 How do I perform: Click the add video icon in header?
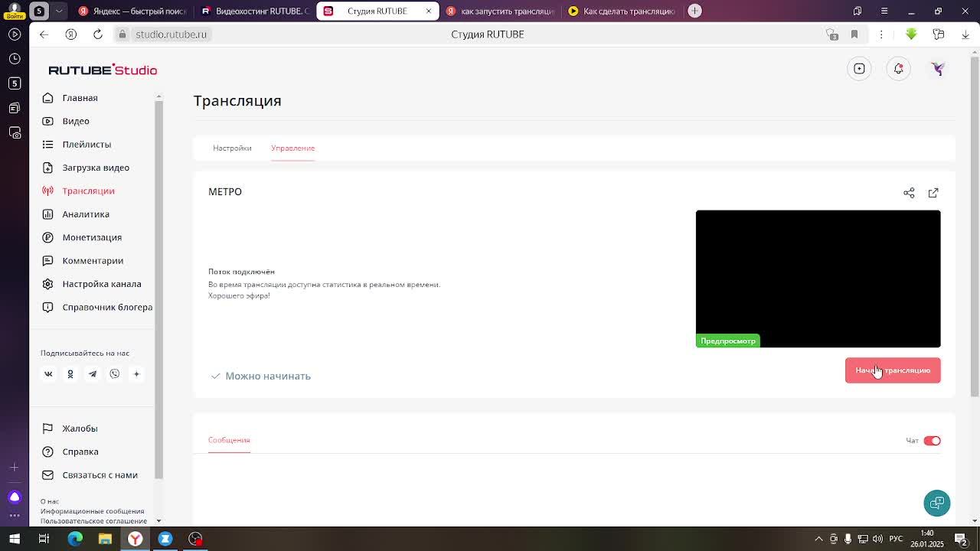pos(859,69)
